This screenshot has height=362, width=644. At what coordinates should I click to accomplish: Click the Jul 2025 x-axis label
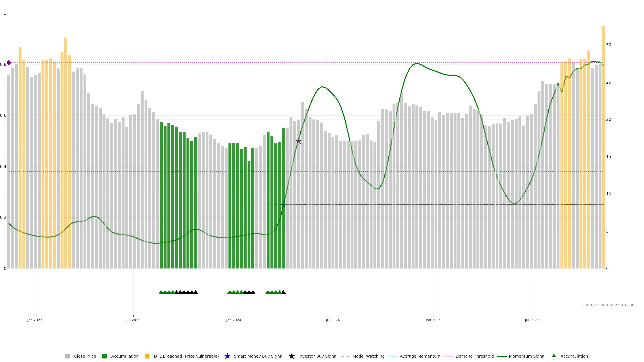pos(531,320)
